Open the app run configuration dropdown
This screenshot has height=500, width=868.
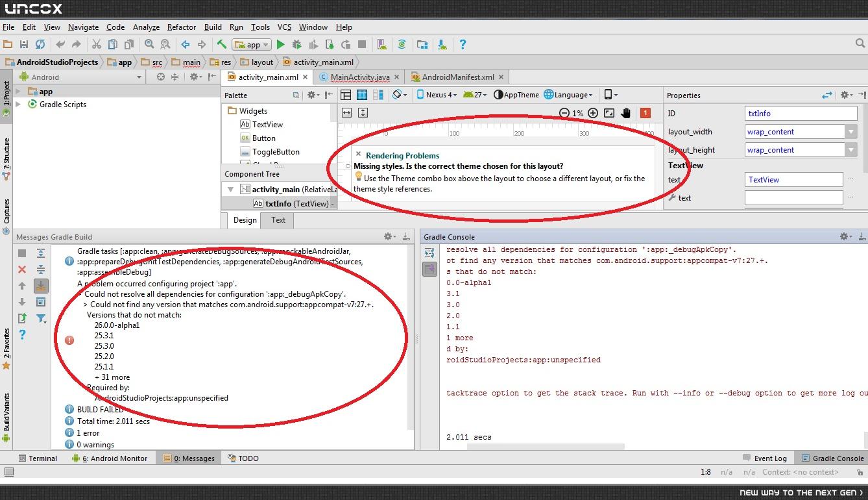click(x=252, y=45)
